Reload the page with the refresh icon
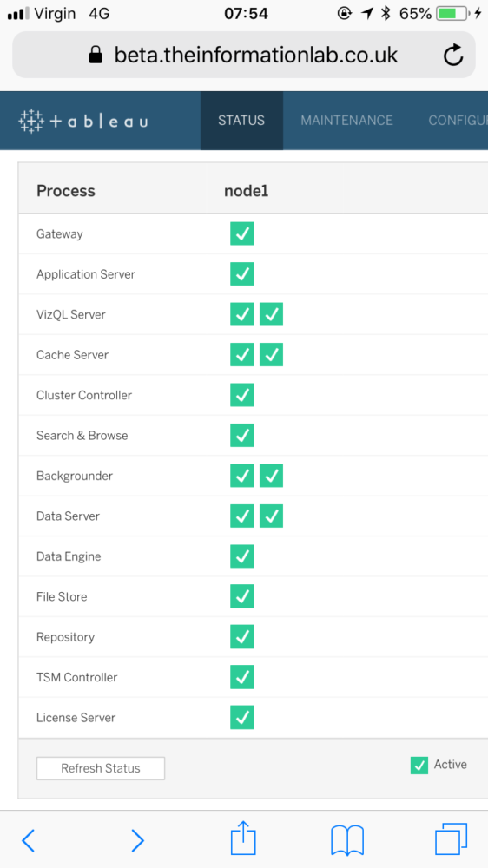Viewport: 488px width, 868px height. pyautogui.click(x=453, y=55)
